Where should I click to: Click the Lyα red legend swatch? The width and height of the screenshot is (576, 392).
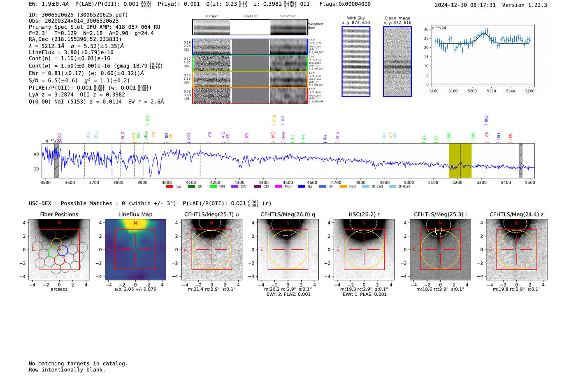pyautogui.click(x=169, y=187)
